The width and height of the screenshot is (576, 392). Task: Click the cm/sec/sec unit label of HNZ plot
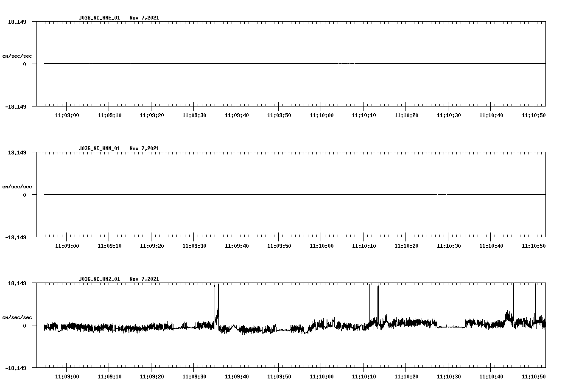[x=17, y=317]
